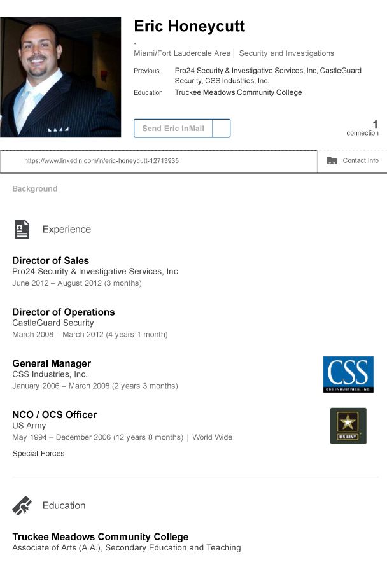This screenshot has height=588, width=387.
Task: Open the dropdown beside Send Eric InMail
Action: 221,129
